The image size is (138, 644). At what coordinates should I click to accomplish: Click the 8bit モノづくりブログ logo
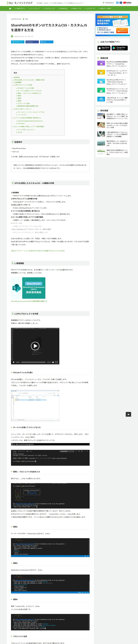click(20, 3)
